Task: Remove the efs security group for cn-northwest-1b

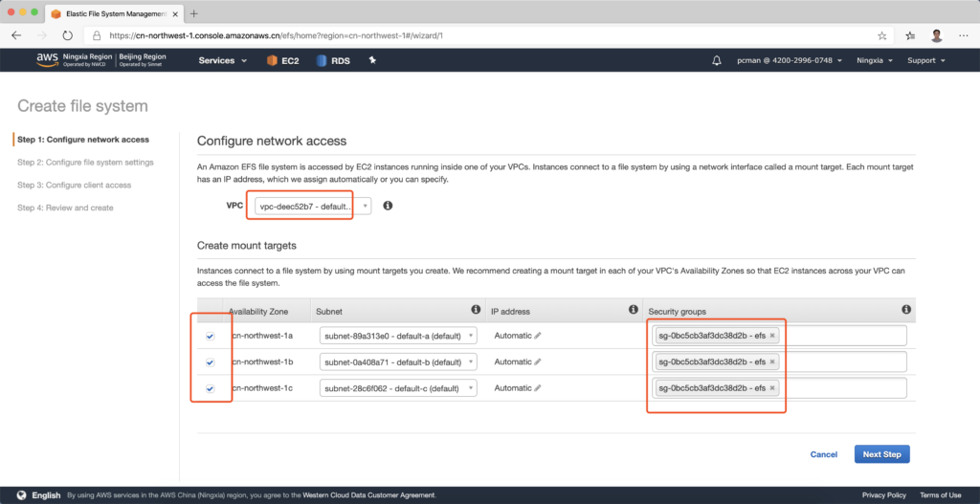Action: (772, 362)
